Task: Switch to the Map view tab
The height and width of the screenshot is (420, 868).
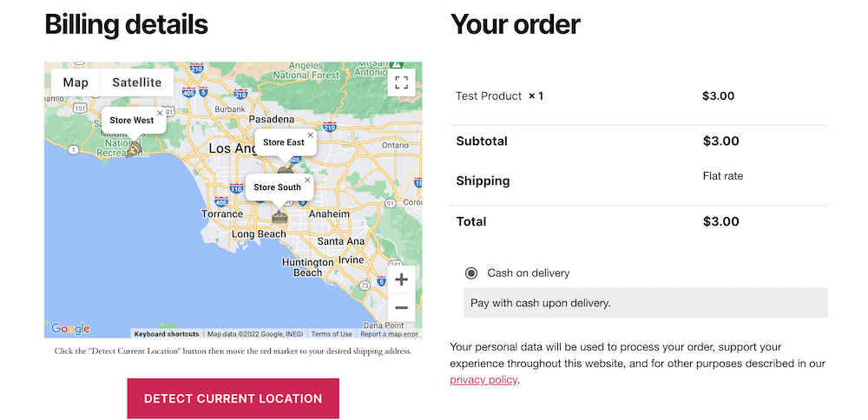Action: (76, 82)
